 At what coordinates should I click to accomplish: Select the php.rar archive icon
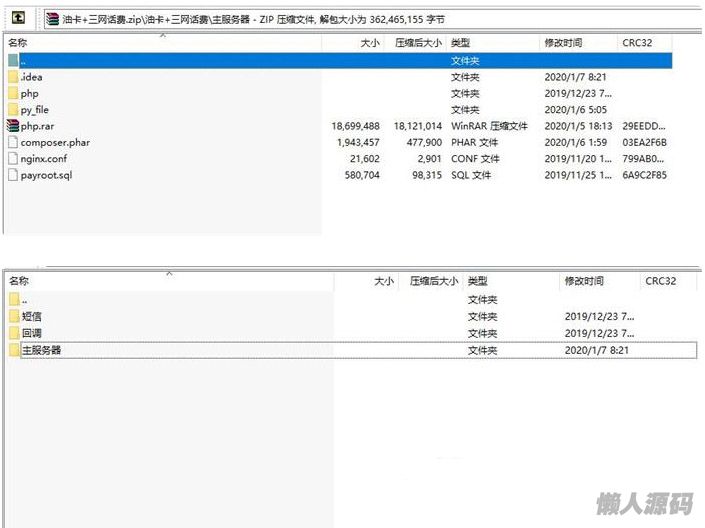click(x=13, y=126)
